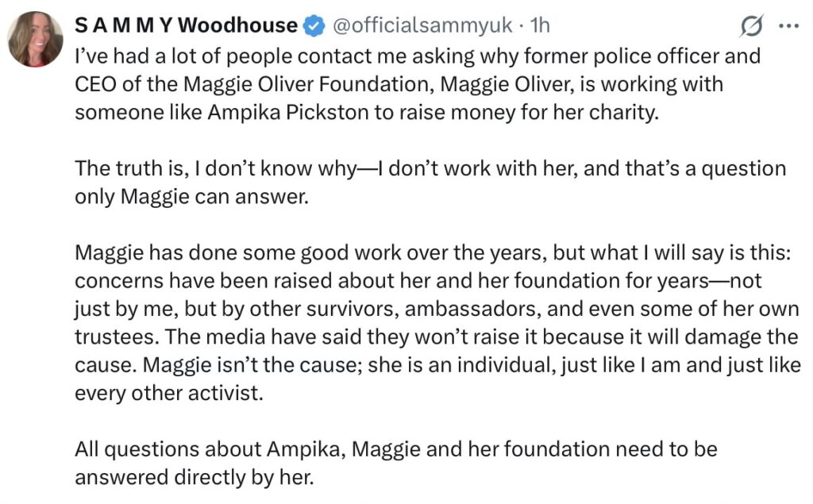813x504 pixels.
Task: Click the blue verified badge
Action: click(x=314, y=26)
